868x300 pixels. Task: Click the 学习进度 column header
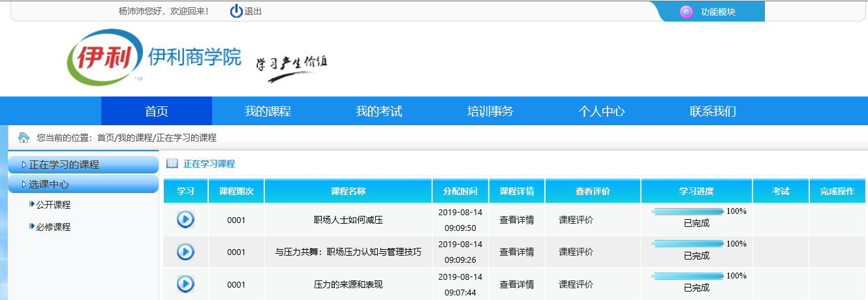pos(696,191)
